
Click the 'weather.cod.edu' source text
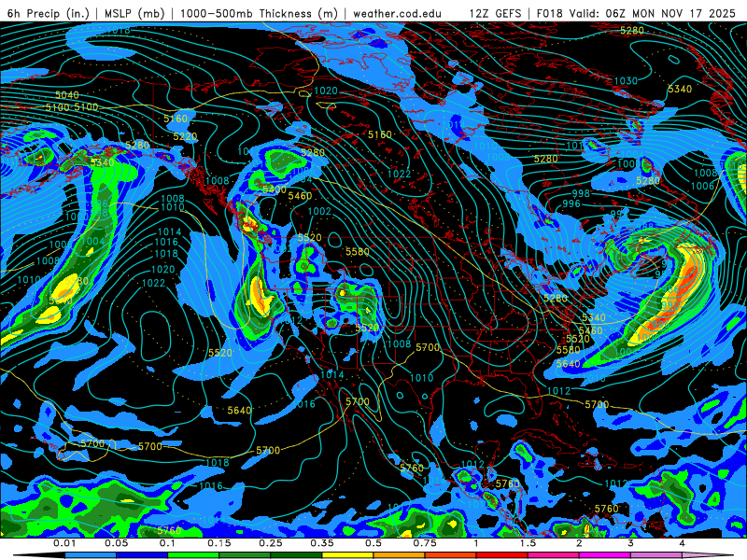point(397,13)
